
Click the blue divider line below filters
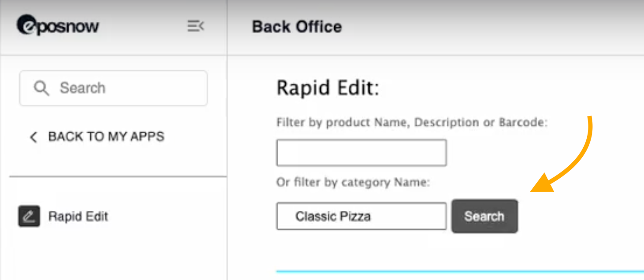(459, 272)
